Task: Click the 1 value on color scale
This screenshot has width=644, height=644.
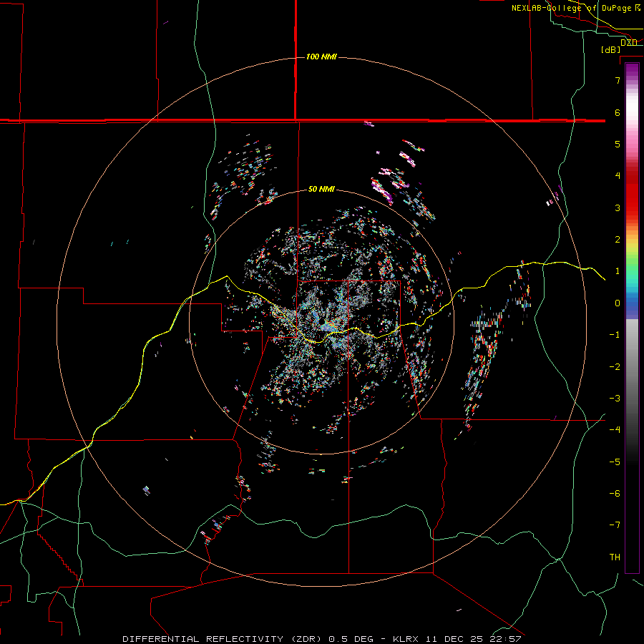Action: point(618,271)
